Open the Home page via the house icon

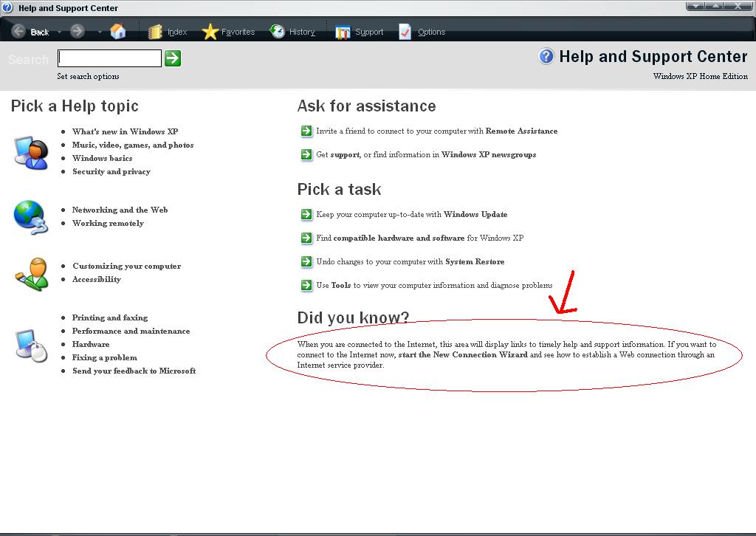(x=118, y=31)
